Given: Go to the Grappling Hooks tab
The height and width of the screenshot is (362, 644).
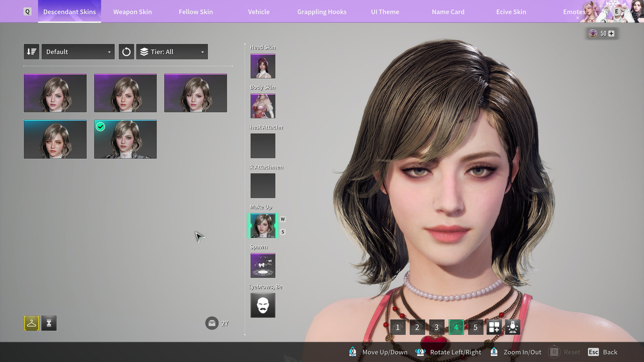Looking at the screenshot, I should coord(322,12).
